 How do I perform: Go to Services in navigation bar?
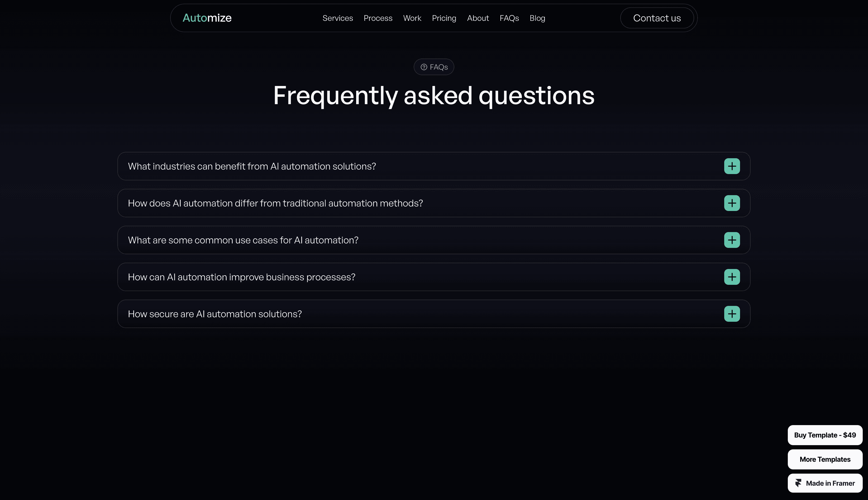[x=337, y=18]
